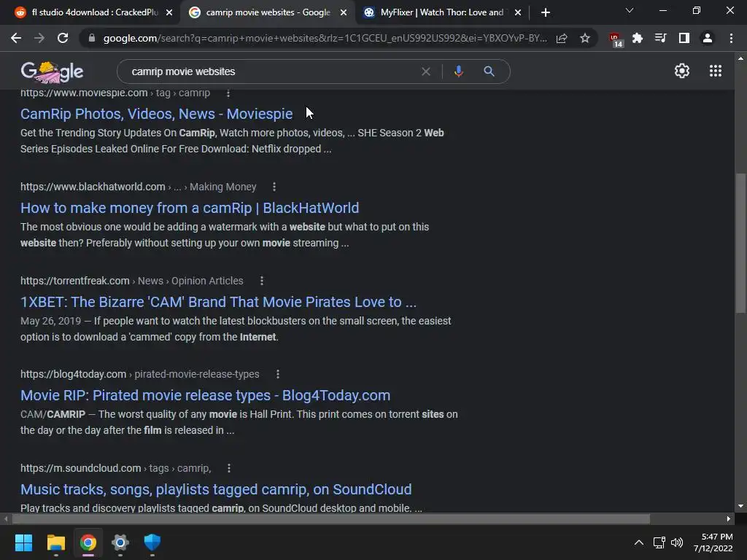Open the Chrome profile menu
Image resolution: width=747 pixels, height=560 pixels.
(708, 38)
